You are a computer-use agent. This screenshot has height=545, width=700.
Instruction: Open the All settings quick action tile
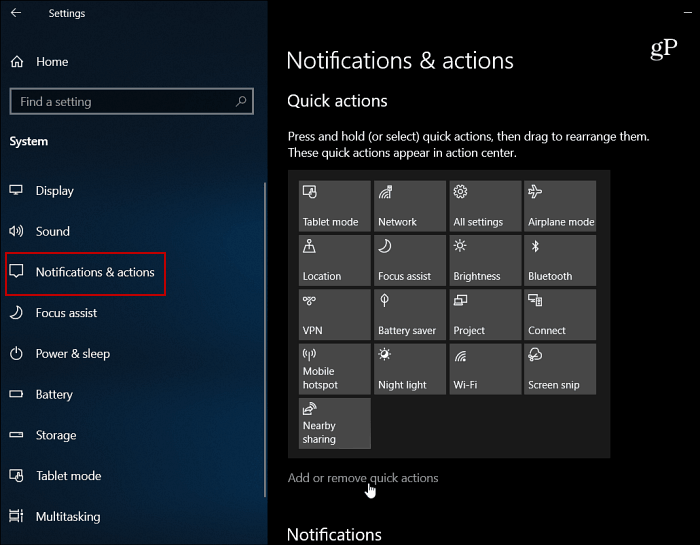click(x=485, y=206)
